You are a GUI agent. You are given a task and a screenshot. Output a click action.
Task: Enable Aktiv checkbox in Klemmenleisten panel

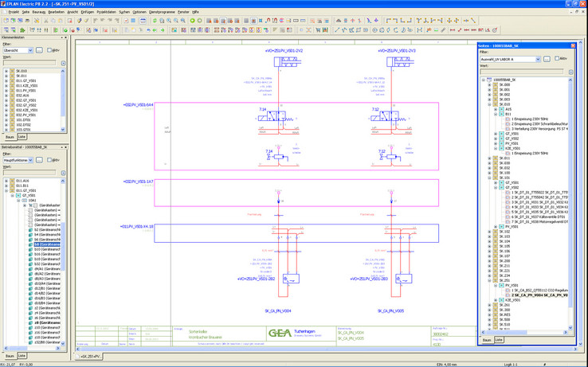click(x=50, y=50)
